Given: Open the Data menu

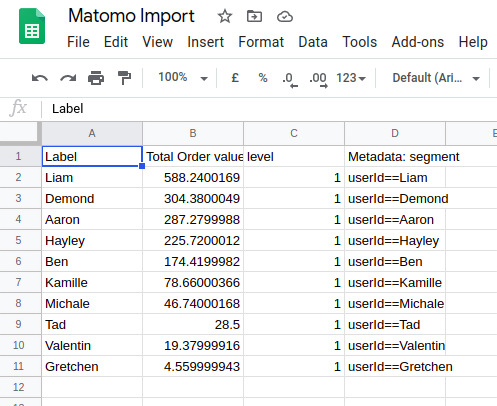Looking at the screenshot, I should (313, 42).
